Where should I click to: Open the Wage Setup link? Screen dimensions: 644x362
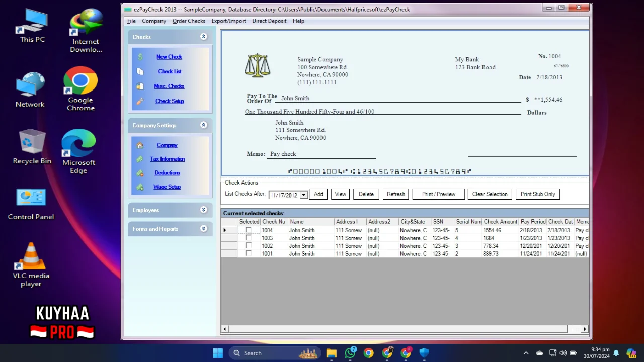pos(167,187)
